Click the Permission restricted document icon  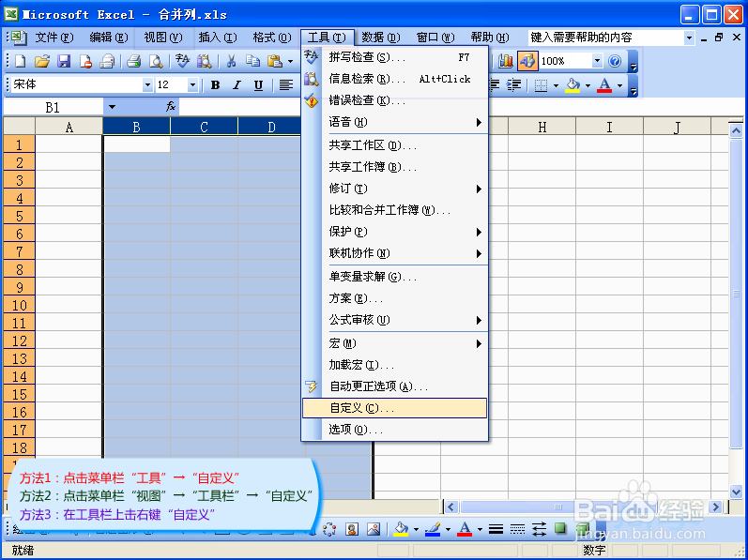pos(85,61)
